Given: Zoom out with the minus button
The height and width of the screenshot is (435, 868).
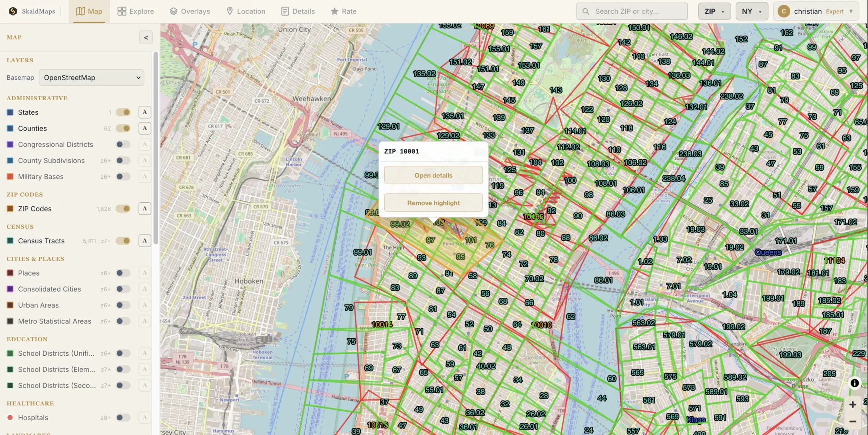Looking at the screenshot, I should [853, 422].
